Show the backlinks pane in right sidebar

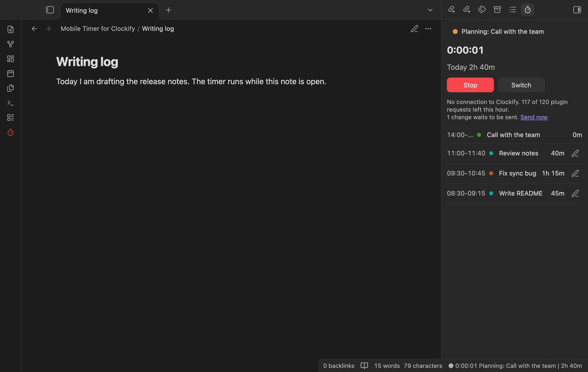click(x=452, y=10)
